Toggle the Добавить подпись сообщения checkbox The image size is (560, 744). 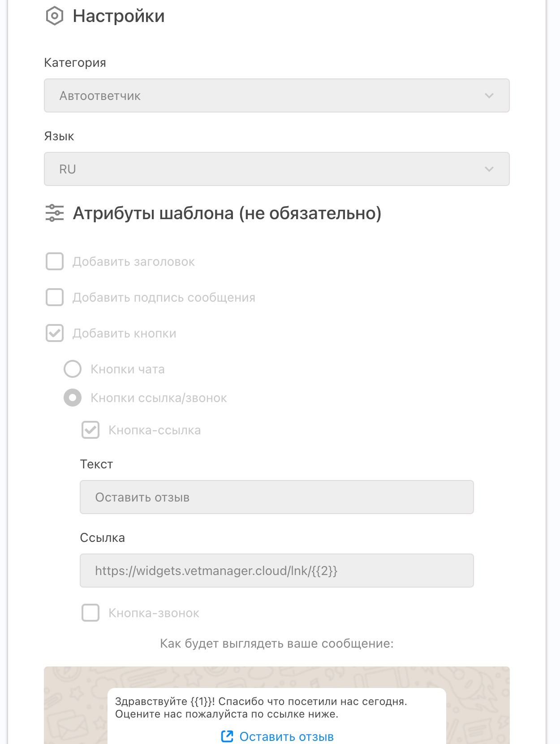[55, 297]
